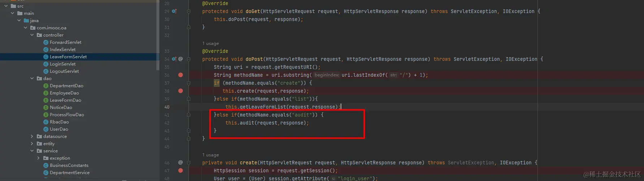Open LeaveFormDao interface file
The width and height of the screenshot is (644, 181).
[x=65, y=100]
